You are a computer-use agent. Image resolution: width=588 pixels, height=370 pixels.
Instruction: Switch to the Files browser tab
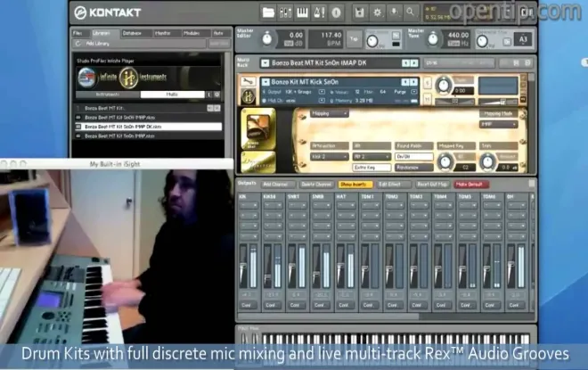click(x=80, y=33)
